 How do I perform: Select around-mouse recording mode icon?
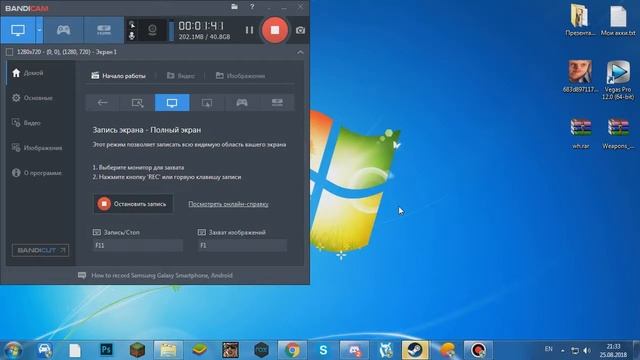[207, 102]
